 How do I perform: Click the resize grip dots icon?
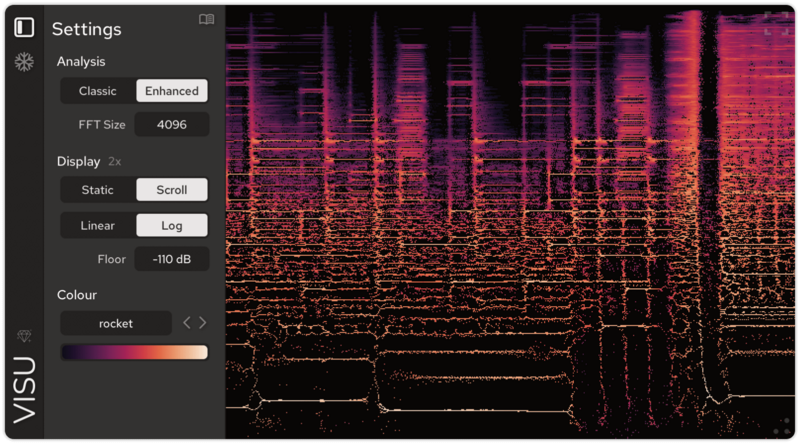tap(784, 427)
